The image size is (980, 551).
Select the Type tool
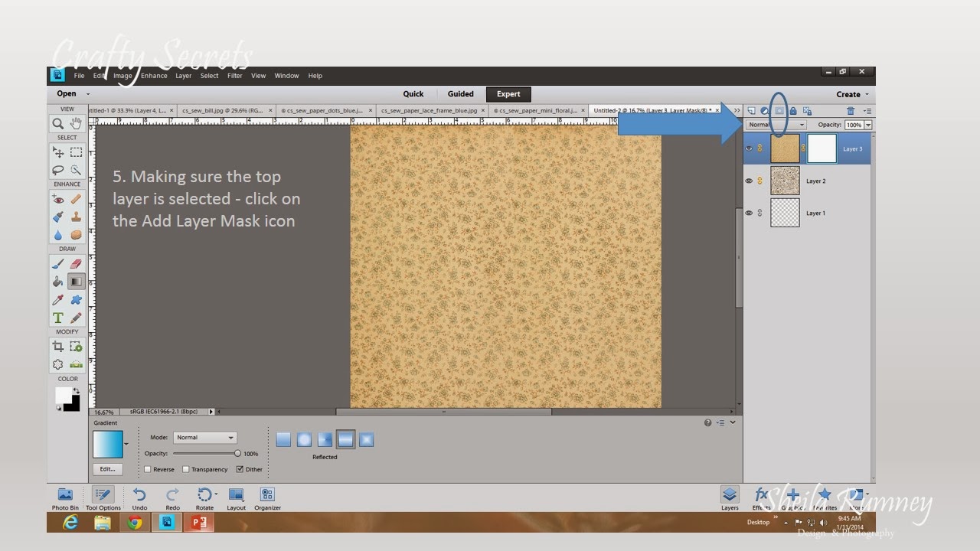click(58, 318)
